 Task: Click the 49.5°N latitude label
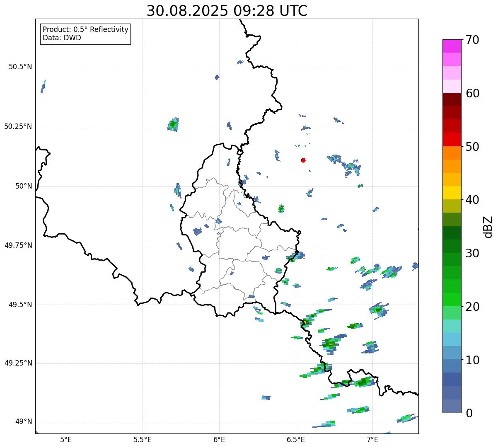point(20,305)
